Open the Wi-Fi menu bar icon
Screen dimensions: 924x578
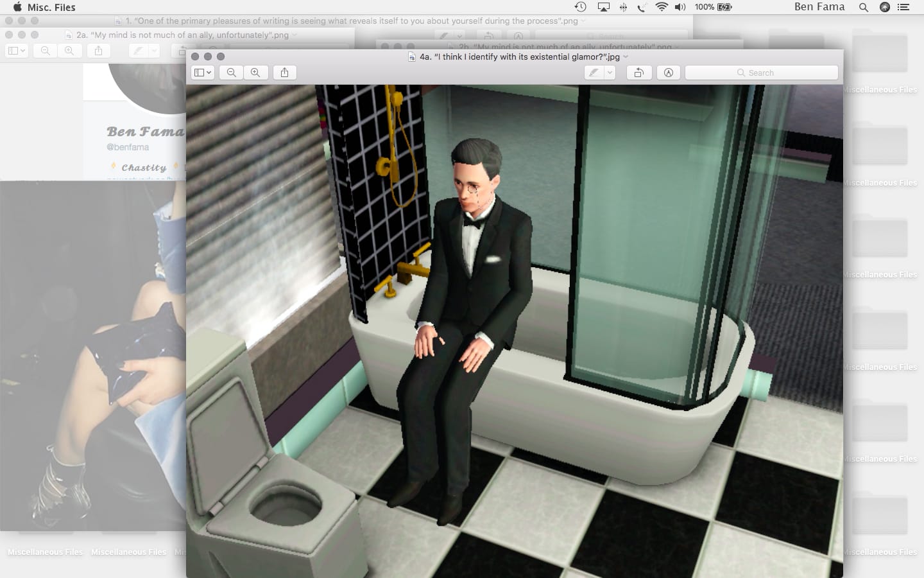tap(662, 7)
